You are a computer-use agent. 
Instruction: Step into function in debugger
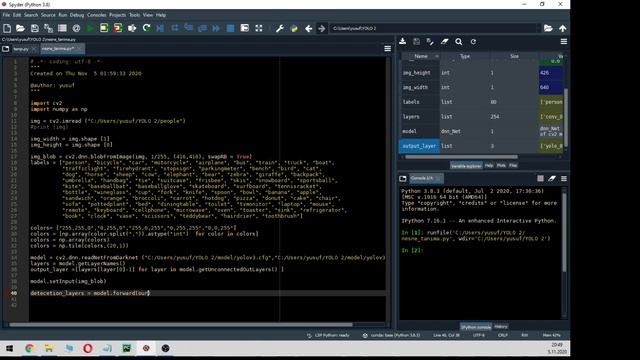click(x=189, y=28)
